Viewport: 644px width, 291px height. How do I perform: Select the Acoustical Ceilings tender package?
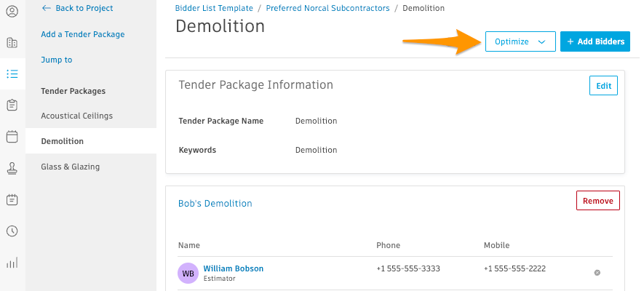pyautogui.click(x=77, y=116)
